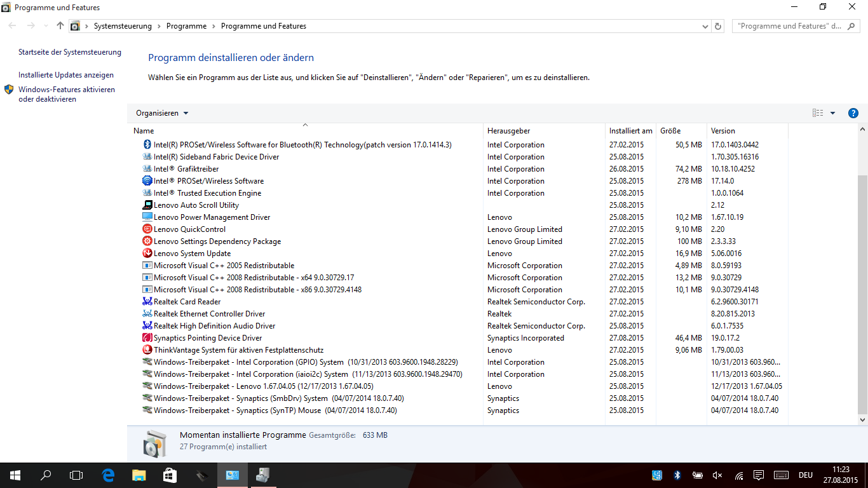Click the Realtek High Definition Audio Driver icon

[x=147, y=326]
